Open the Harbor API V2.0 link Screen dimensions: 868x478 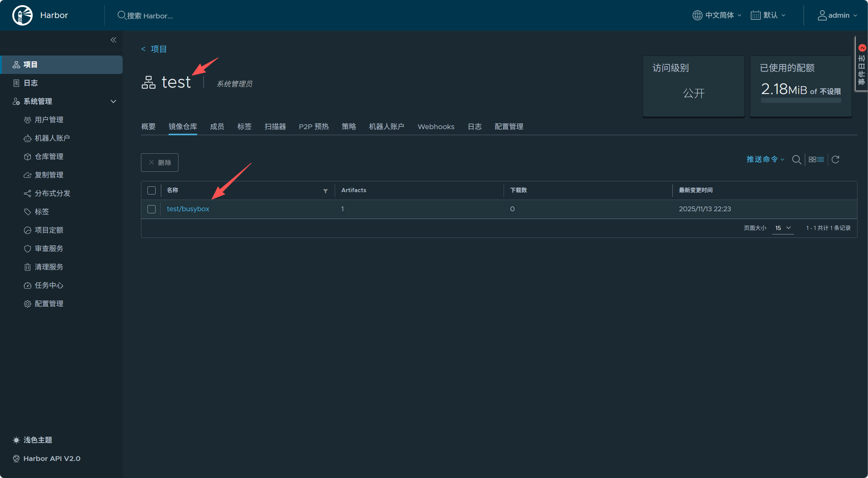point(52,458)
